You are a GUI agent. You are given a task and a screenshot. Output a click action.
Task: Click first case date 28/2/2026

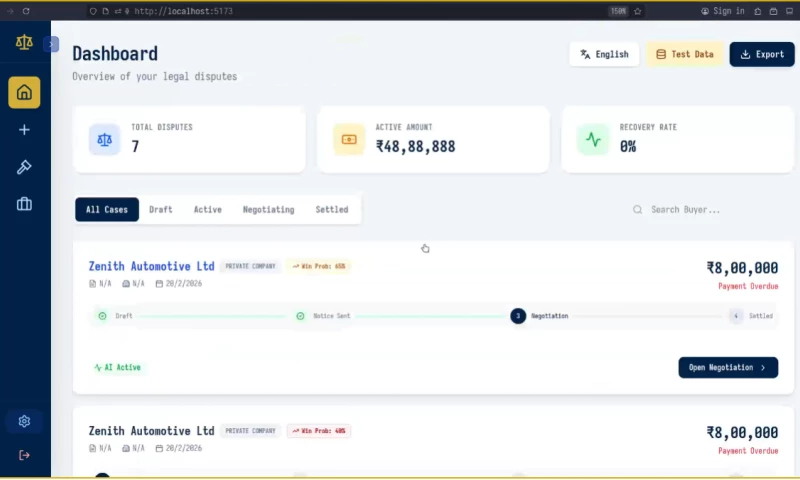click(179, 284)
